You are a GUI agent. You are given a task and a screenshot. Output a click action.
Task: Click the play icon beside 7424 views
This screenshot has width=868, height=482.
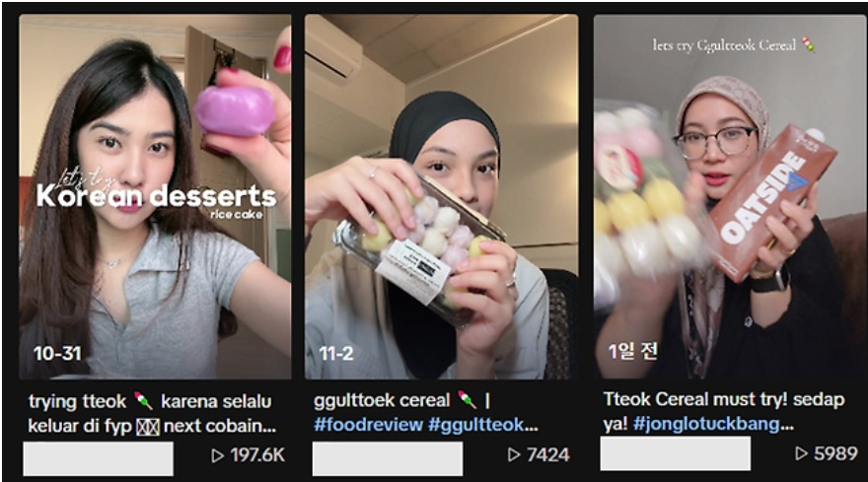pos(514,454)
